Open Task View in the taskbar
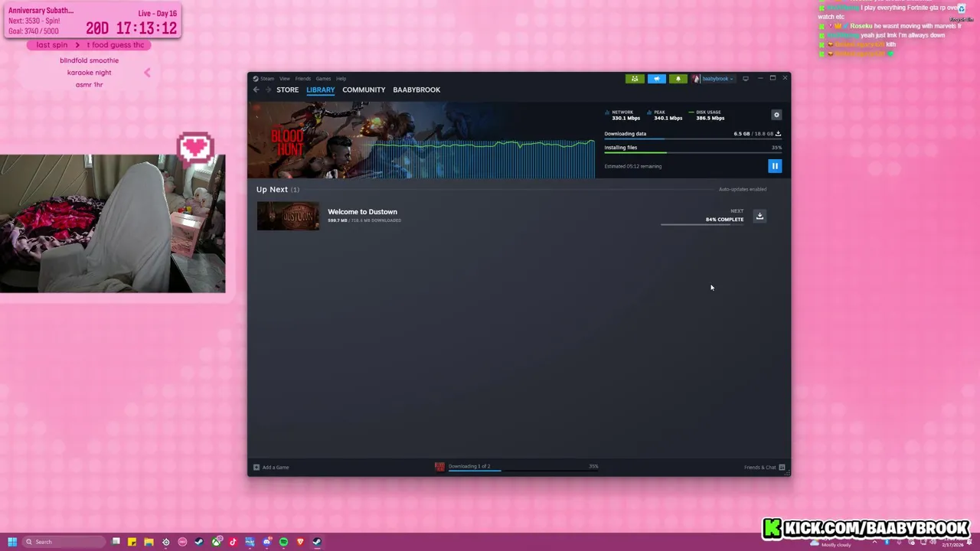The image size is (980, 551). coord(116,542)
